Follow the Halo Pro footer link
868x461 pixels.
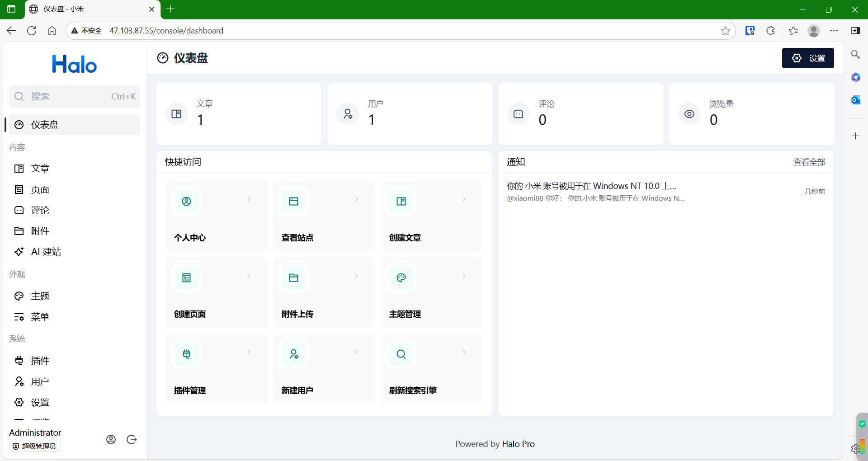tap(518, 444)
